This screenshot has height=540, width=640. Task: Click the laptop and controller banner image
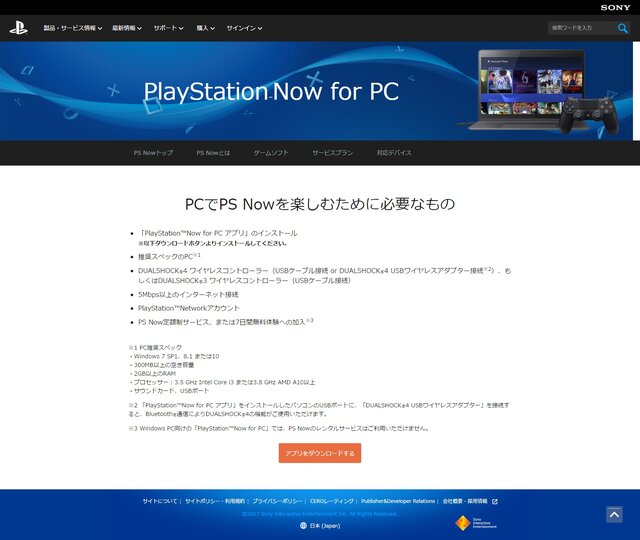click(539, 91)
